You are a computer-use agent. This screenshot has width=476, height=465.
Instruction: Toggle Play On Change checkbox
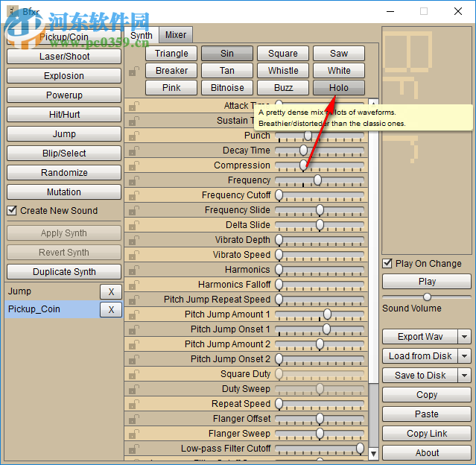tap(387, 263)
